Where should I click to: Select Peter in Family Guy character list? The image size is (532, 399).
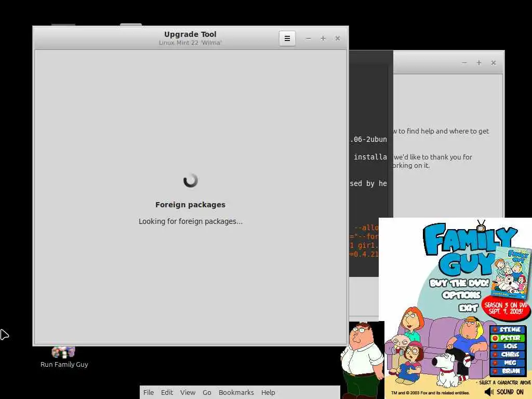coord(508,338)
